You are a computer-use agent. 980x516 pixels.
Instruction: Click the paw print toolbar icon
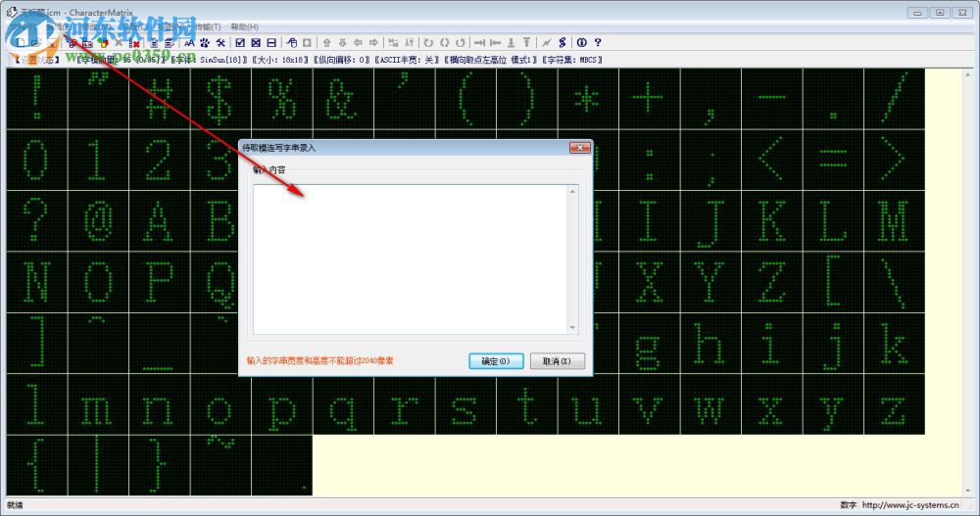[x=205, y=42]
